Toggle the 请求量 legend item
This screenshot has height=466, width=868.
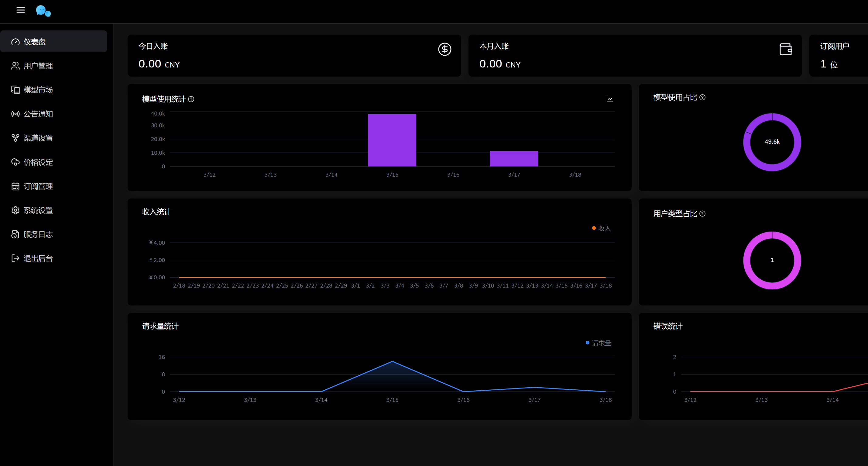(599, 343)
